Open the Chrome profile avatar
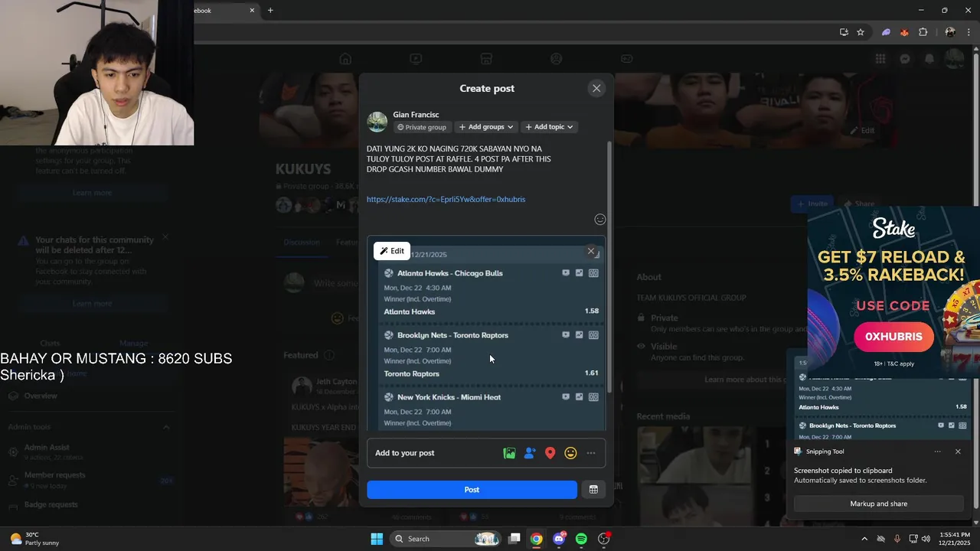This screenshot has height=551, width=980. tap(950, 32)
